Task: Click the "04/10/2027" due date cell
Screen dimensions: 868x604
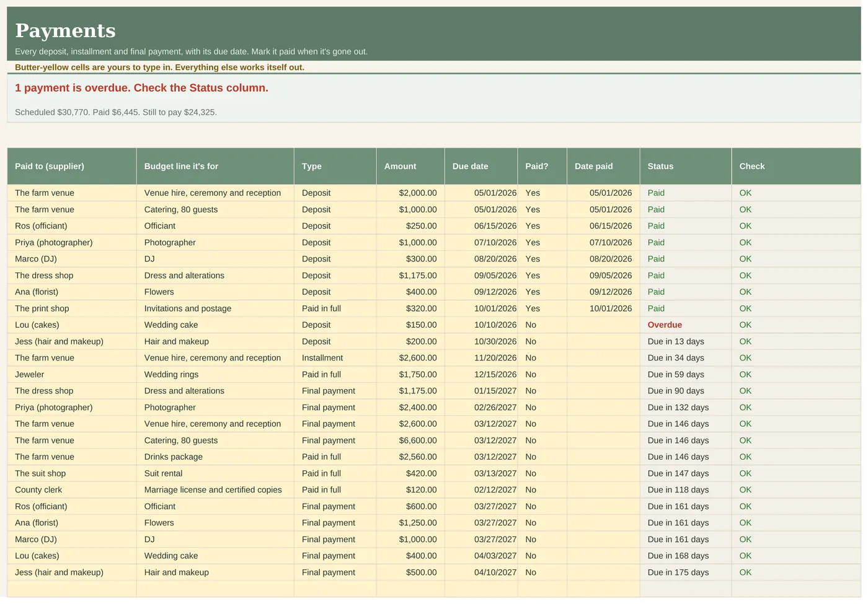Action: tap(481, 572)
